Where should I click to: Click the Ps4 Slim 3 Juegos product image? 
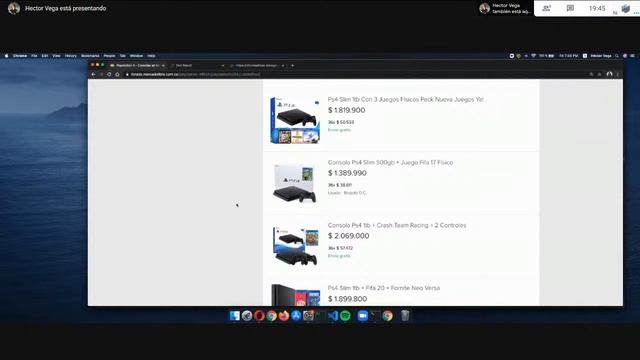(295, 120)
